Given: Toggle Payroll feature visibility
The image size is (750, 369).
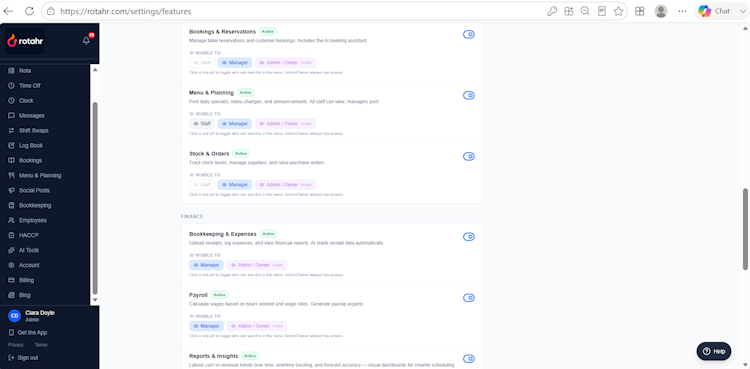Looking at the screenshot, I should point(469,298).
